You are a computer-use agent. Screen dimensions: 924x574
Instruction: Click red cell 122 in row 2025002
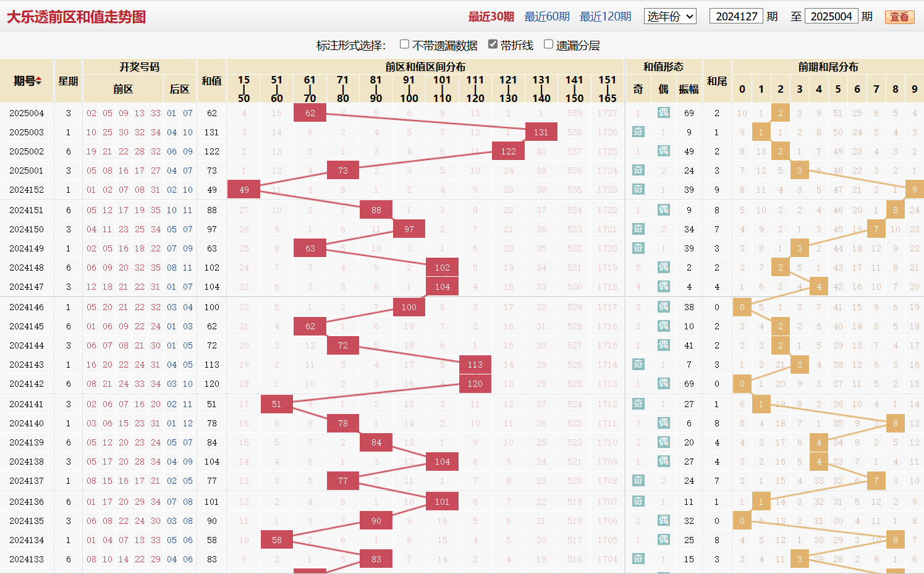pos(508,151)
